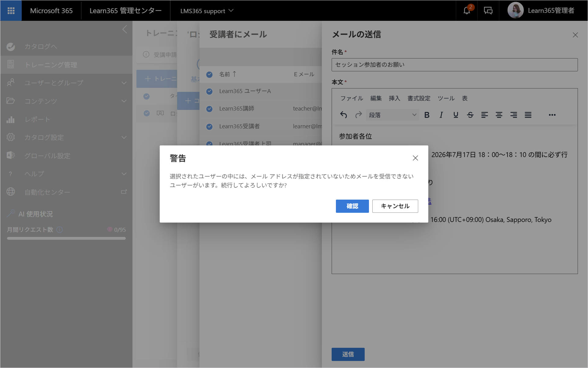Open the 編集 editor menu
Screen dimensions: 588x368
pos(376,98)
